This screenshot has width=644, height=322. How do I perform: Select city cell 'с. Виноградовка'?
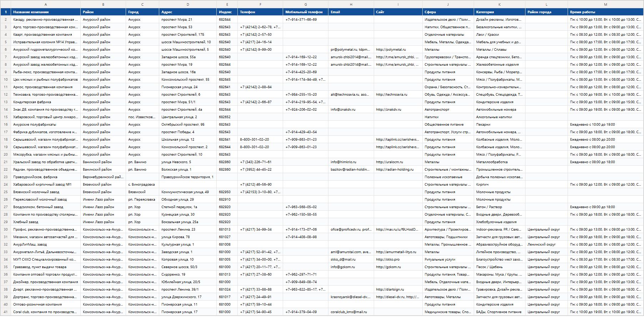[142, 185]
